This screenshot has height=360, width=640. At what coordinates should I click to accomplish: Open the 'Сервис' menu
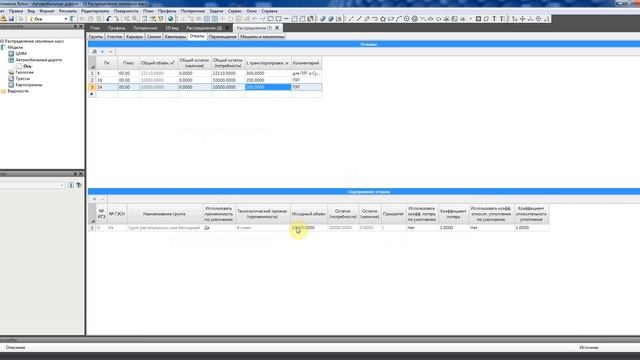click(235, 11)
